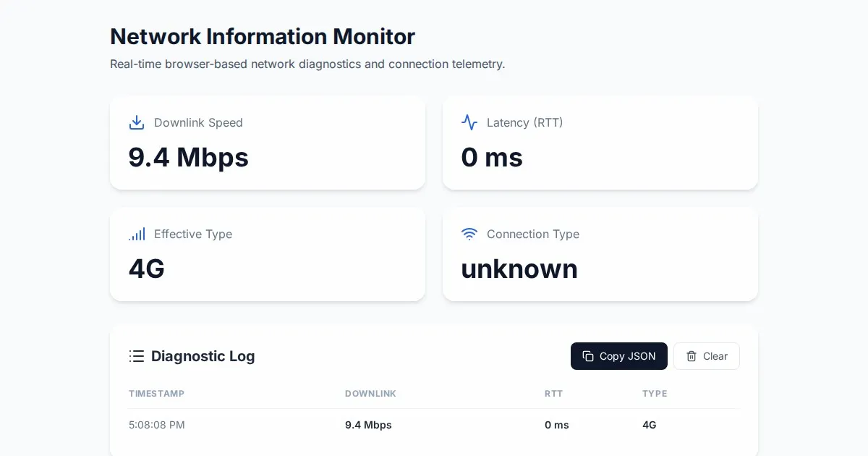This screenshot has width=868, height=456.
Task: Click the Wi-Fi icon beside Connection Type
Action: coord(469,234)
